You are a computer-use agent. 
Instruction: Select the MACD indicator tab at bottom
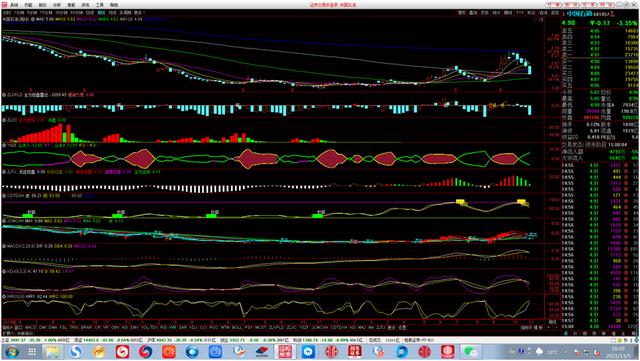click(x=31, y=327)
